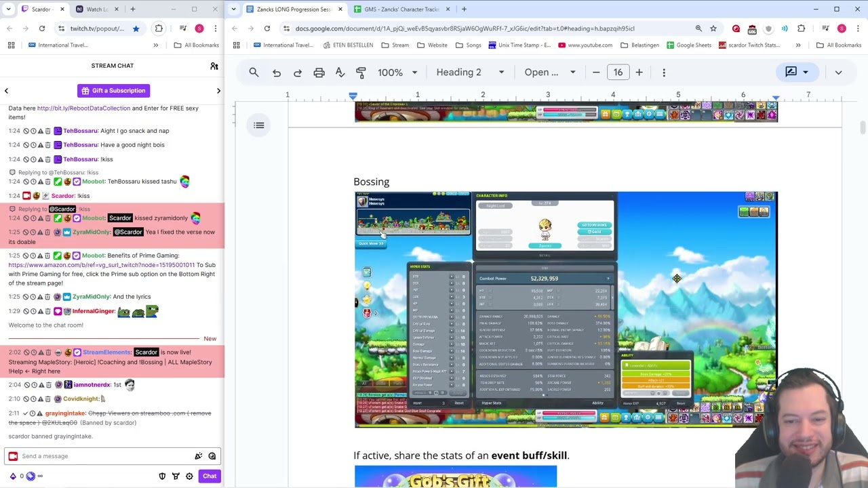Bookmark the Google Docs page star

point(713,28)
